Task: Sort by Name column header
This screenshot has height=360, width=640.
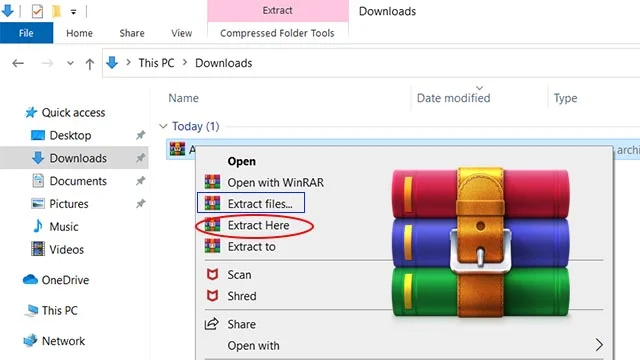Action: tap(184, 98)
